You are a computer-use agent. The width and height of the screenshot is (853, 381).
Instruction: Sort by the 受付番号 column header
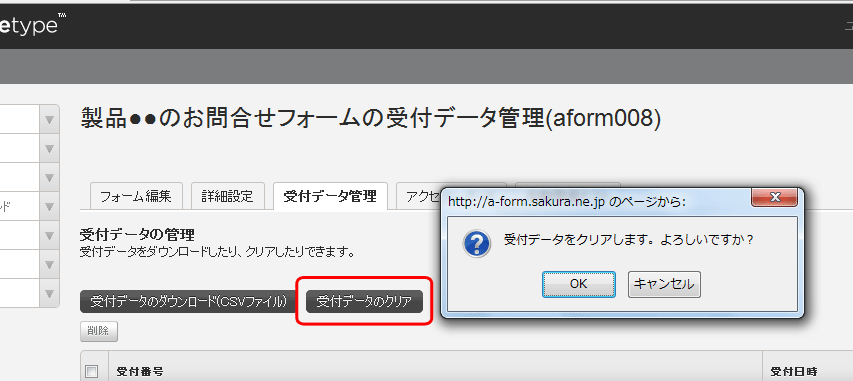[x=140, y=372]
